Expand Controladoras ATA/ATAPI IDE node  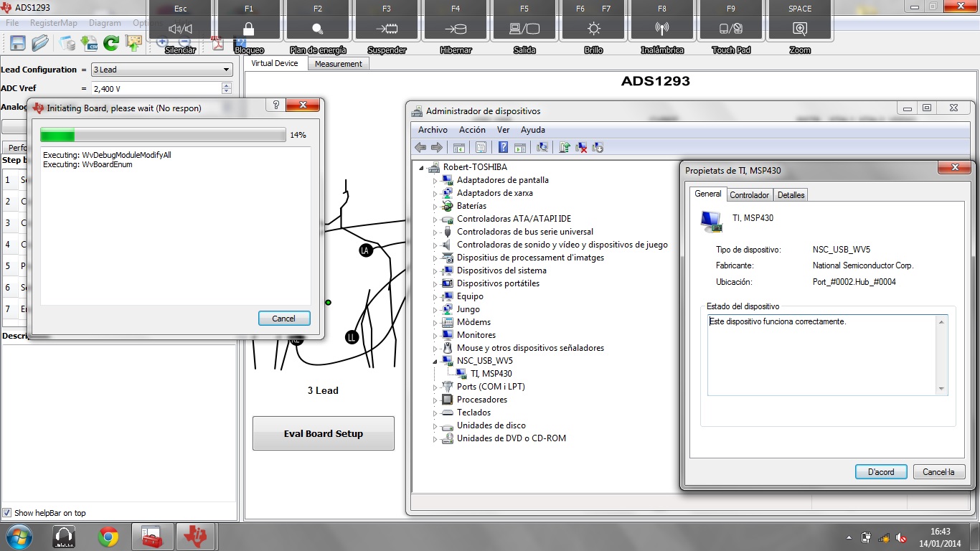pos(435,219)
